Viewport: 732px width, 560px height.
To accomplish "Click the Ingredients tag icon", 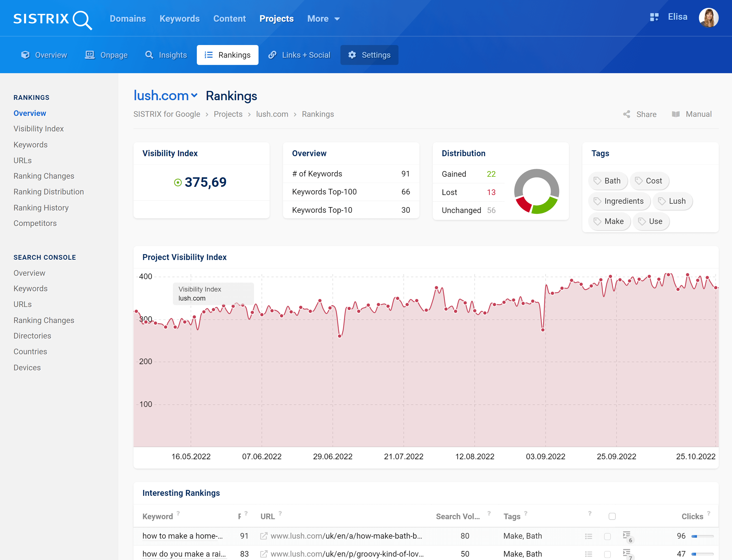I will pyautogui.click(x=597, y=201).
